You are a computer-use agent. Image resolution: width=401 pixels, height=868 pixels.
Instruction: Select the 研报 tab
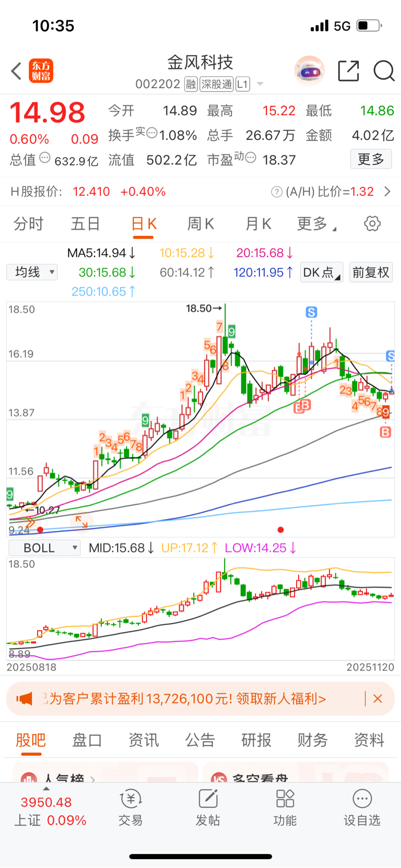point(256,740)
